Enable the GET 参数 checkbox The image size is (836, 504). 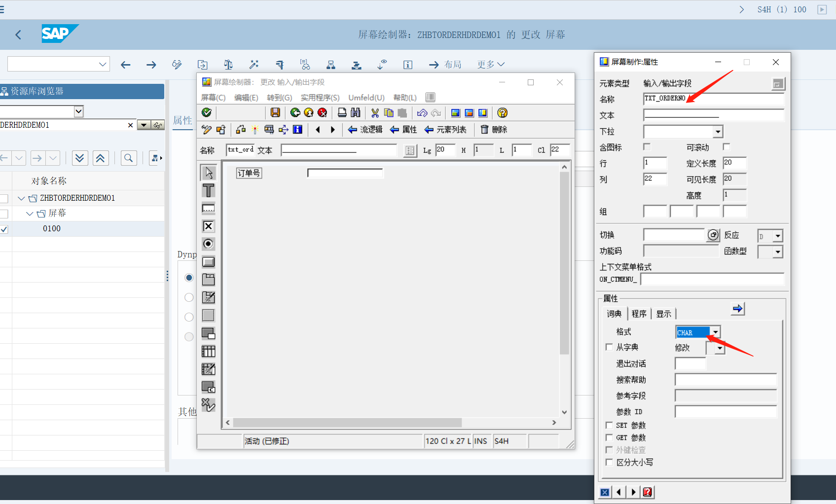coord(609,437)
